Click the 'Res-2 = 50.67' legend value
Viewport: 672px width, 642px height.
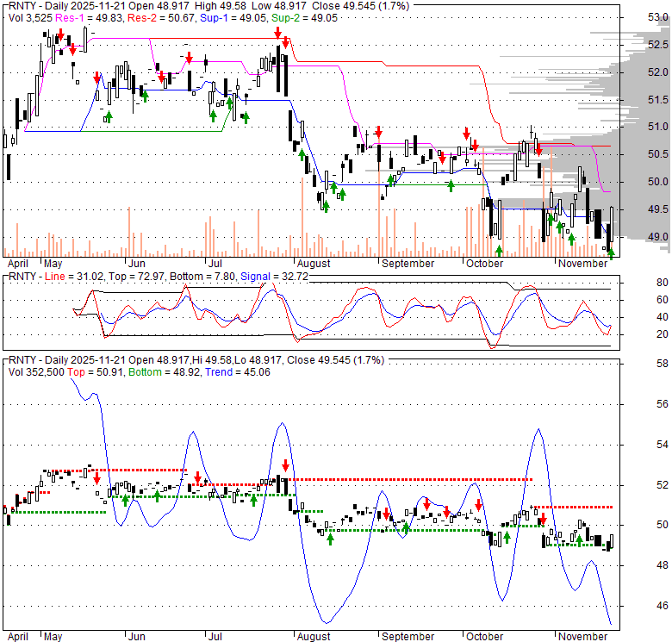pos(161,18)
